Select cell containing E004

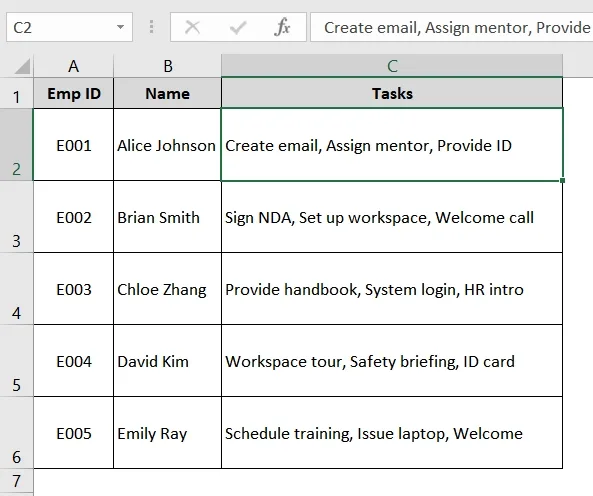[74, 361]
